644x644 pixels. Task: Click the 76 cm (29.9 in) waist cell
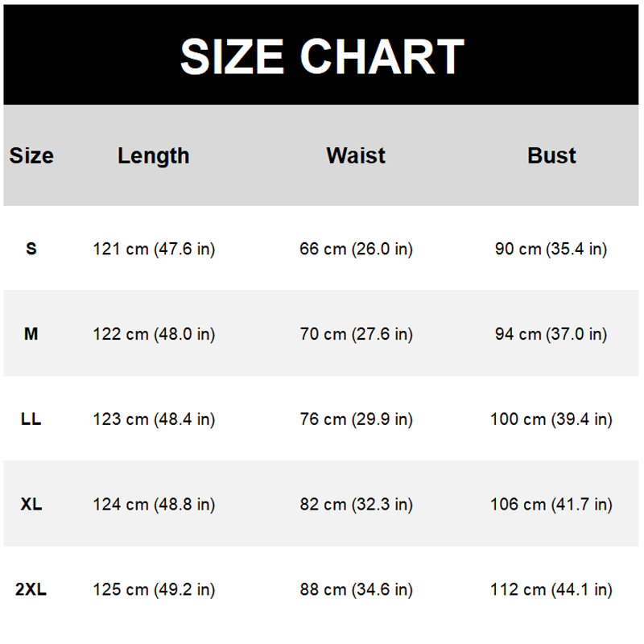click(356, 419)
